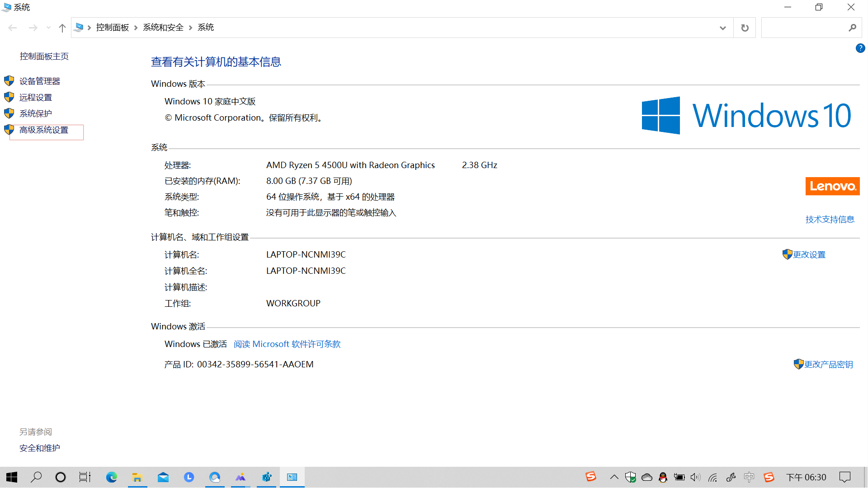Click Show desktop sliver at taskbar end
The image size is (868, 488).
coord(866,477)
